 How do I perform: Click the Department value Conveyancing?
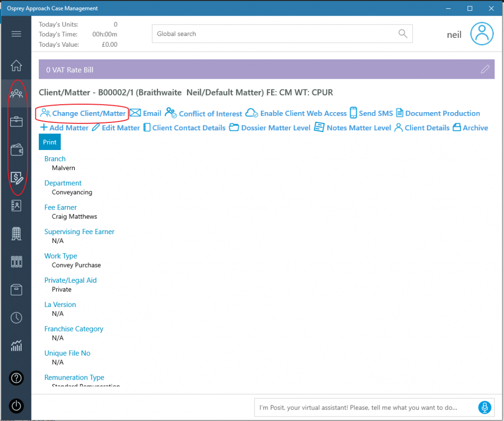tap(72, 192)
